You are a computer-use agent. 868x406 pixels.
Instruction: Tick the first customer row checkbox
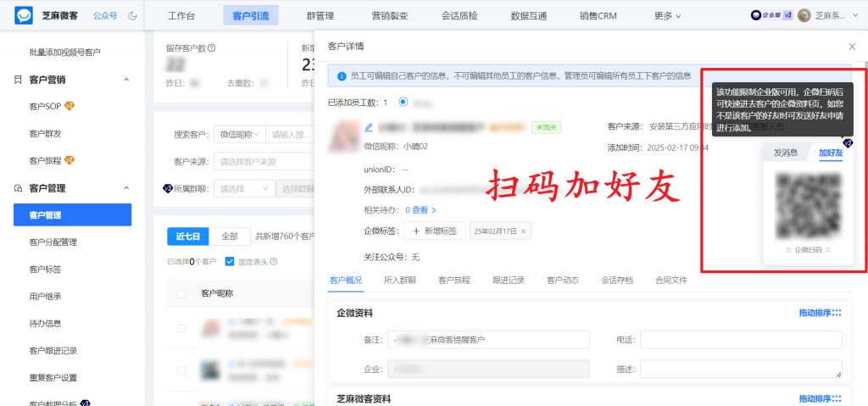[x=181, y=329]
